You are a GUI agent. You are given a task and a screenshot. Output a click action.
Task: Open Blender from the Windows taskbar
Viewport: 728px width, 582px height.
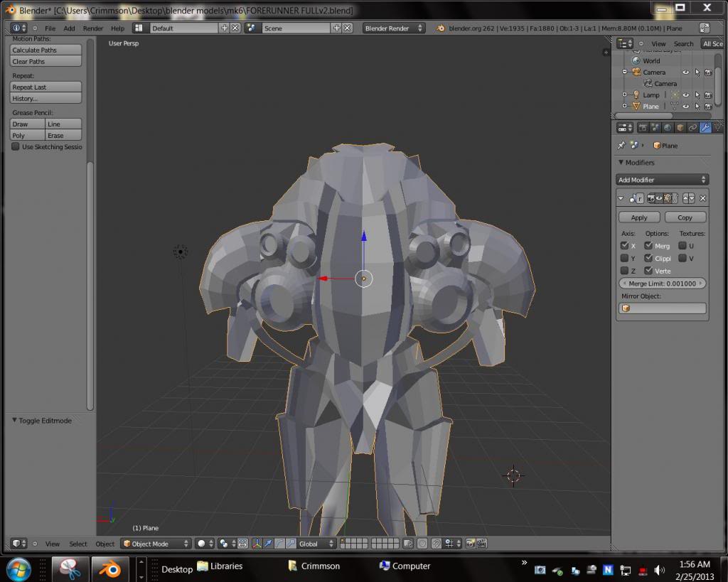[x=109, y=568]
